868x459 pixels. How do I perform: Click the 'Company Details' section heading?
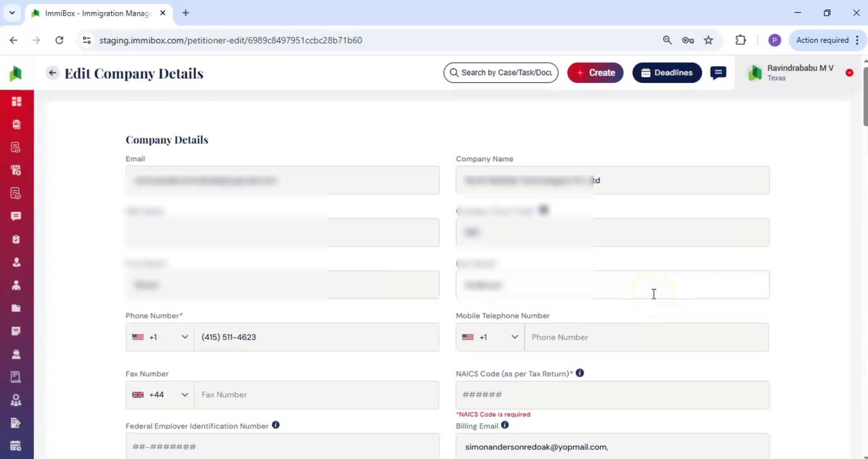167,140
